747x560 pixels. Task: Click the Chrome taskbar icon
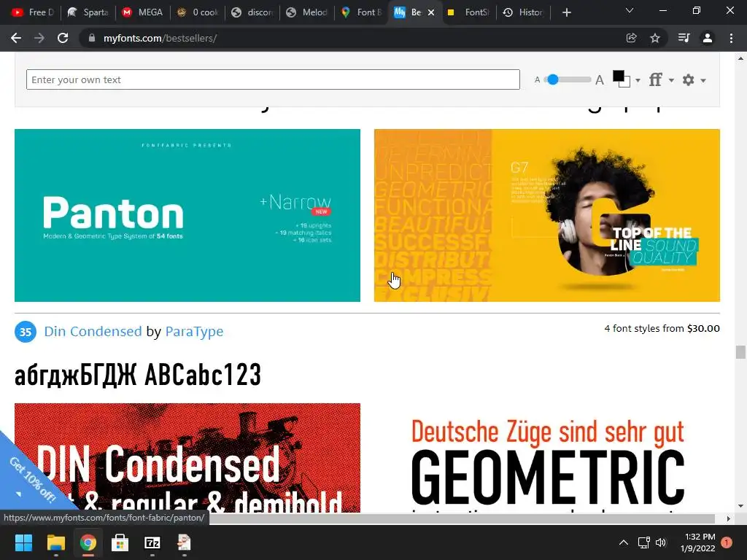[x=88, y=542]
